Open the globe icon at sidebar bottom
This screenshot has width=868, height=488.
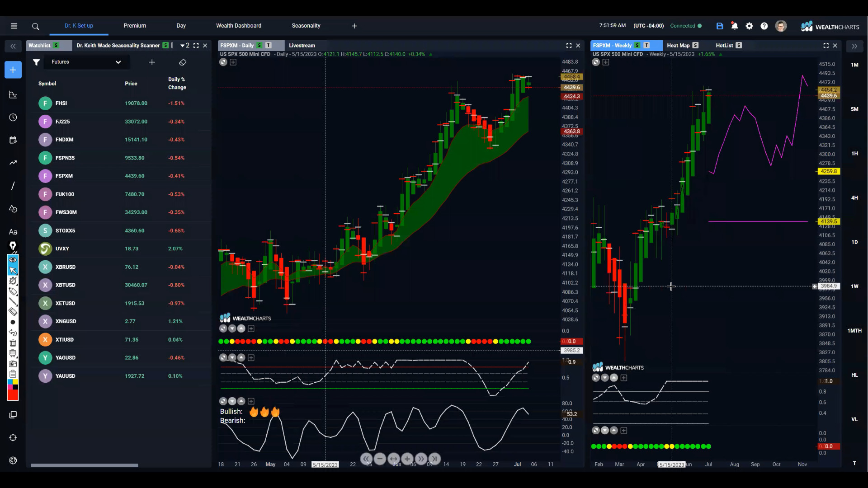coord(13,460)
